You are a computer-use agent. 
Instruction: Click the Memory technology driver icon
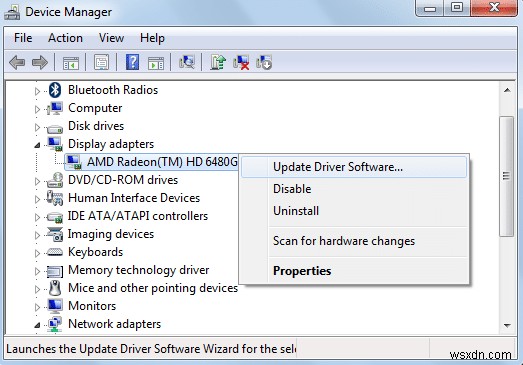(55, 271)
